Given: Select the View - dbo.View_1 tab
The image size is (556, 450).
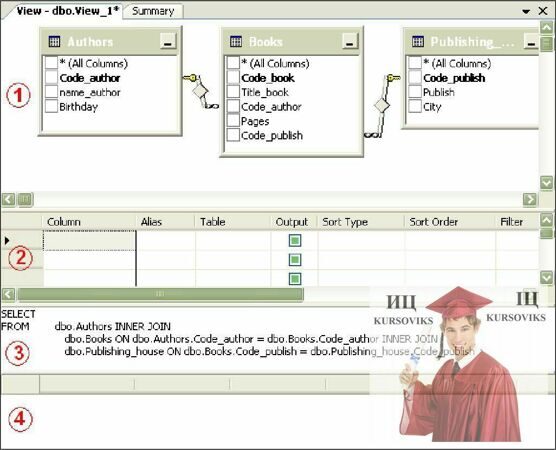Looking at the screenshot, I should tap(67, 11).
